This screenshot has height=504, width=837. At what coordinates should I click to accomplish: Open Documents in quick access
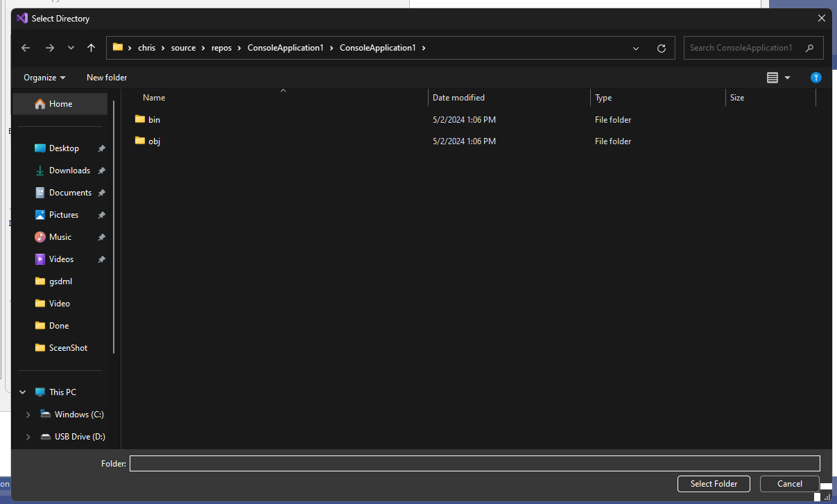click(70, 193)
